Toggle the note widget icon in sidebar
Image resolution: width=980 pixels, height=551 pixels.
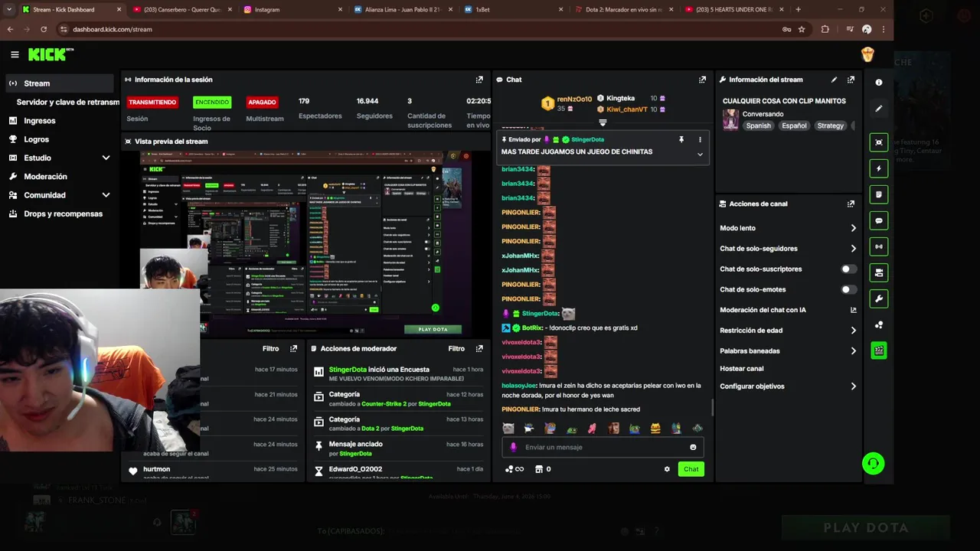pos(879,194)
